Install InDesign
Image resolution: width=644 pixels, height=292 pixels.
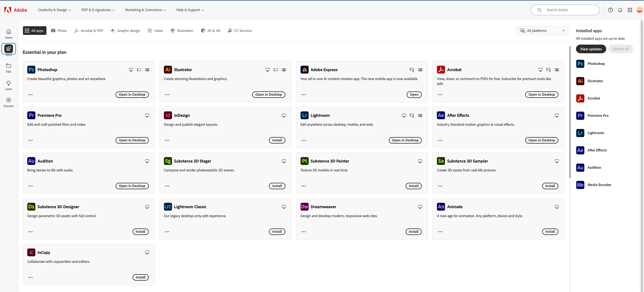(277, 140)
